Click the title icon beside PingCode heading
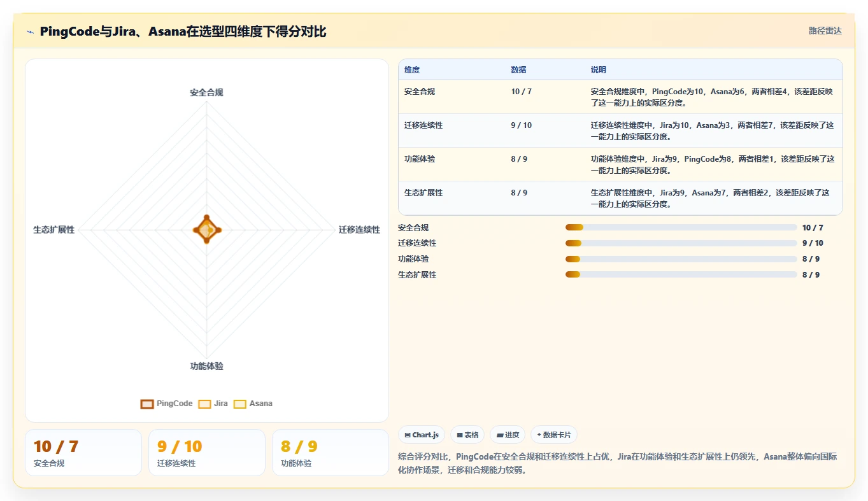Viewport: 868px width, 501px height. [31, 31]
